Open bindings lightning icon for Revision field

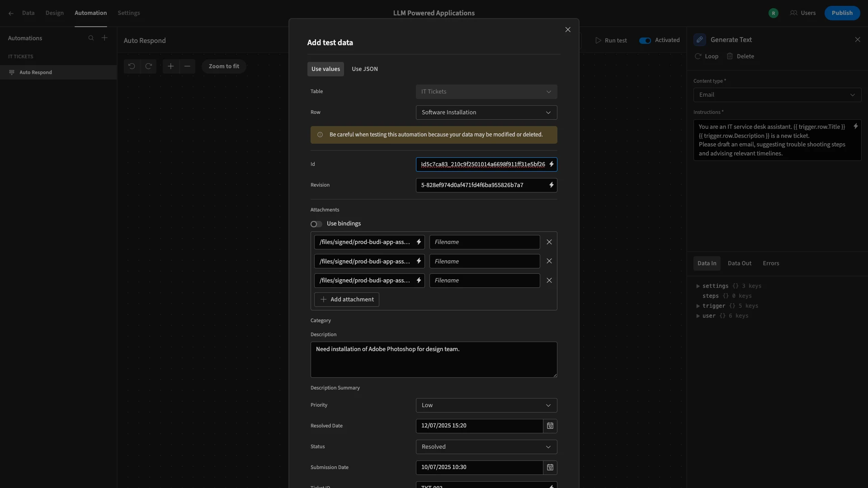(551, 185)
